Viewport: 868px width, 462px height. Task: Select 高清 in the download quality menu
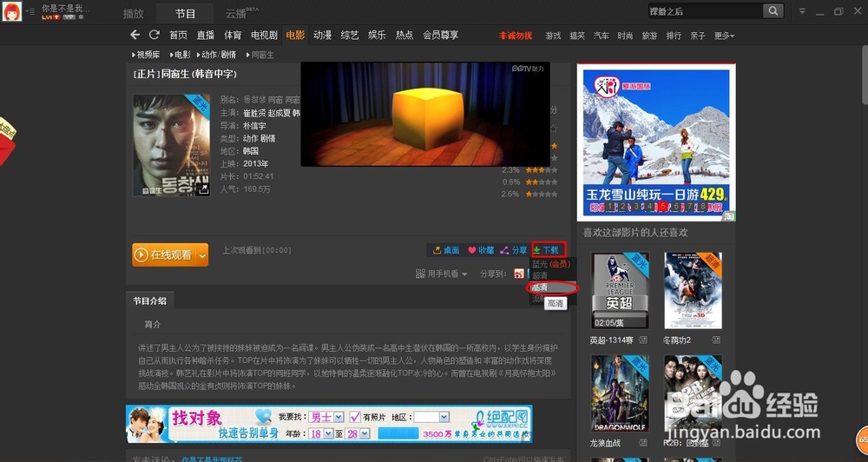pyautogui.click(x=540, y=287)
